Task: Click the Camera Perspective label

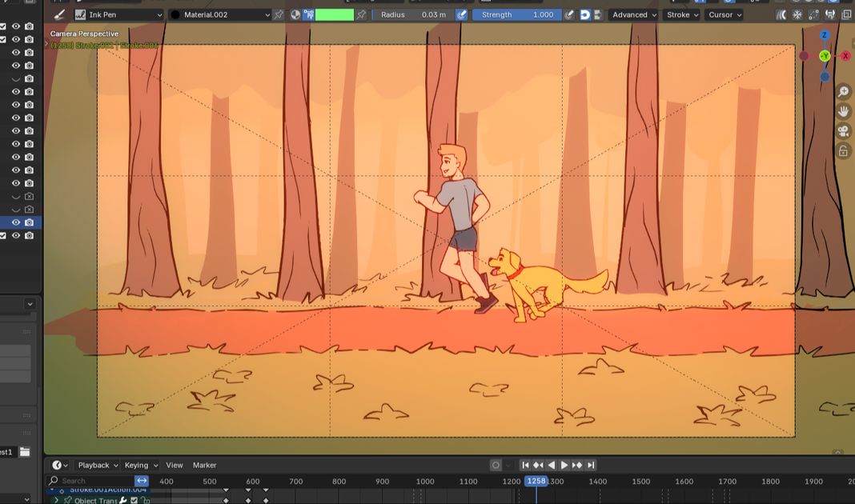Action: [x=85, y=34]
